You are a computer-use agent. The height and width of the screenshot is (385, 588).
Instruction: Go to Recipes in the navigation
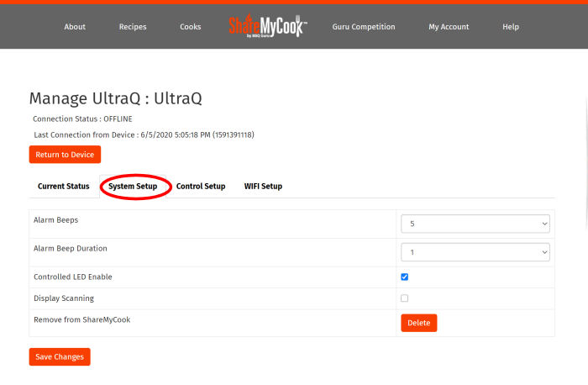tap(133, 27)
